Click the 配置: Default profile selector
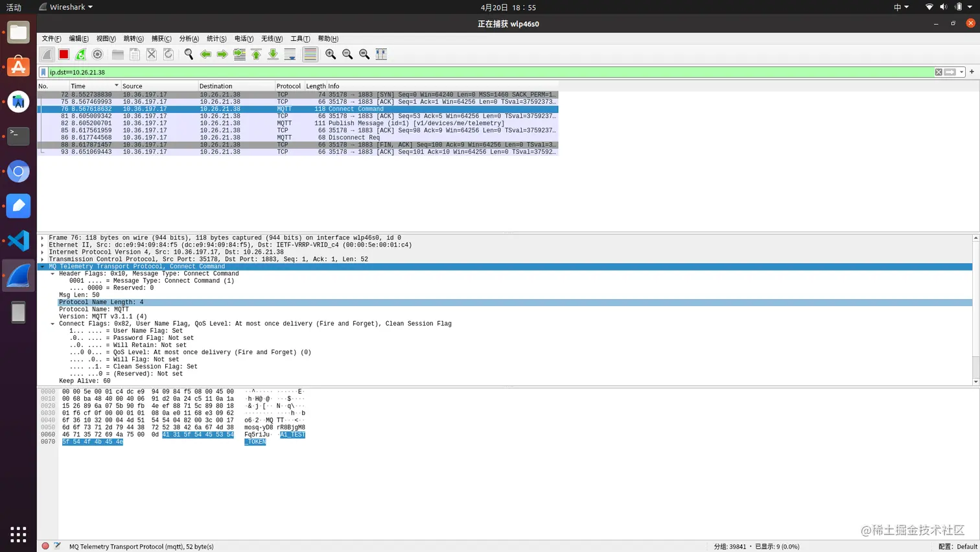The image size is (980, 552). pyautogui.click(x=957, y=546)
